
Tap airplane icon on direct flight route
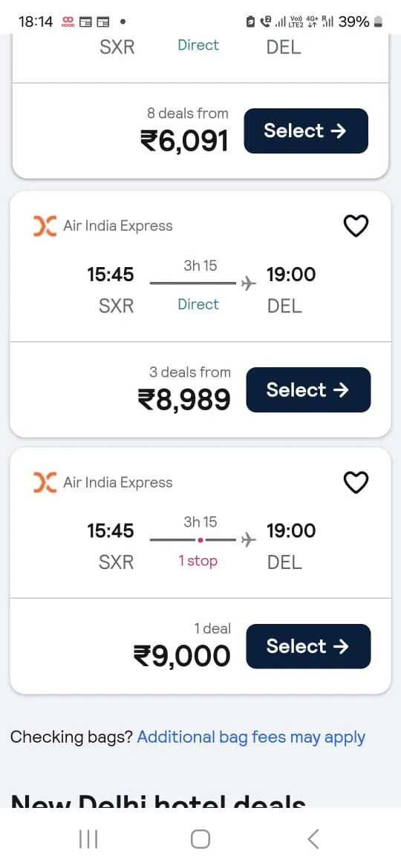coord(249,283)
